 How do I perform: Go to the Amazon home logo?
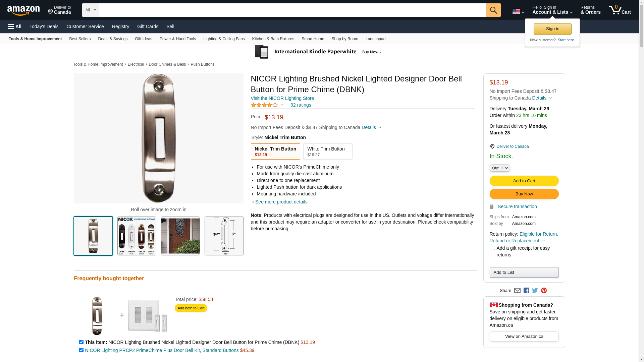(x=23, y=10)
